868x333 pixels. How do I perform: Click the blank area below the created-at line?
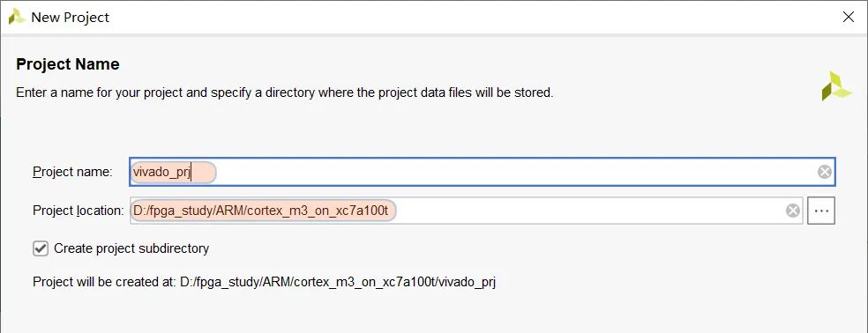click(434, 313)
